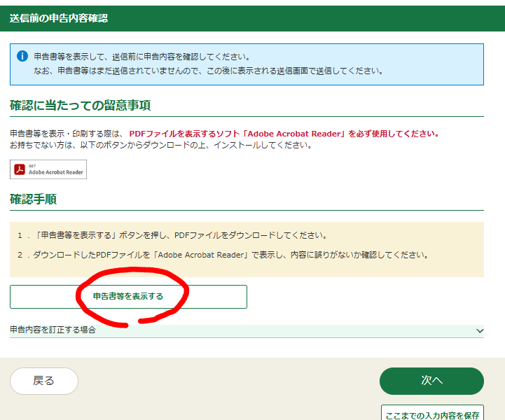
Task: Click the 申告内容を訂正する場合 section label
Action: tap(53, 330)
